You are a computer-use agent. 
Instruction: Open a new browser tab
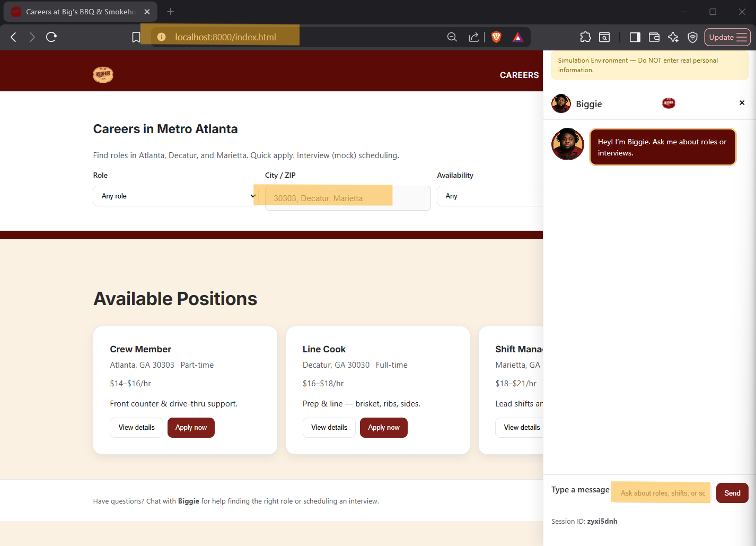pos(171,12)
